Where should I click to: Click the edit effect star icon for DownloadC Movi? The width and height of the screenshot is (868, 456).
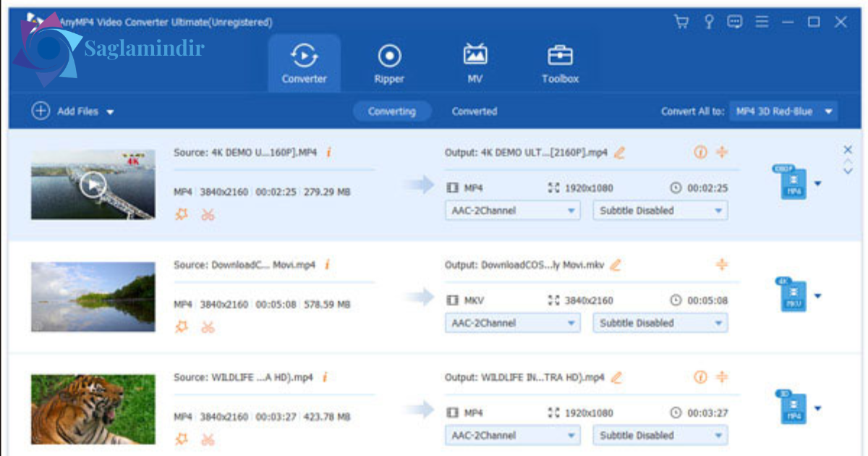click(x=182, y=326)
